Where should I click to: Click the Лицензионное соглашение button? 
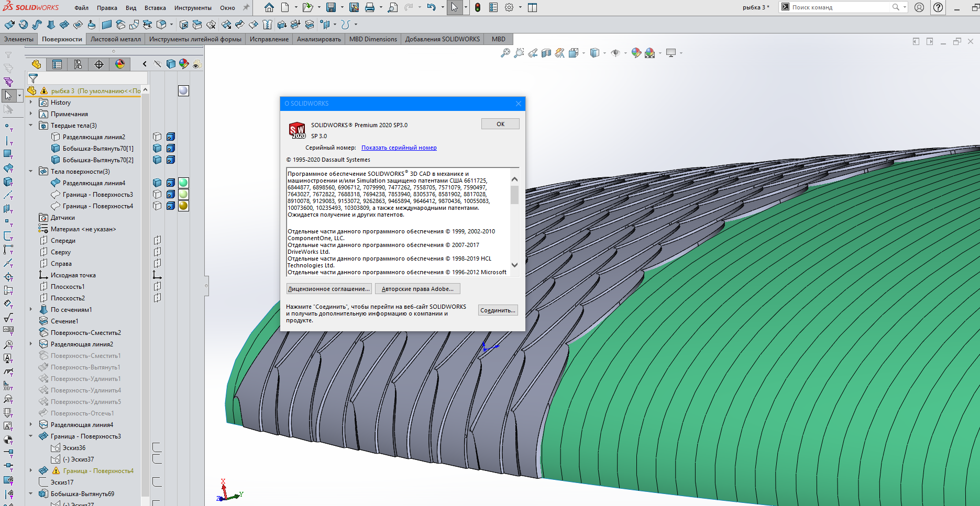[x=329, y=289]
